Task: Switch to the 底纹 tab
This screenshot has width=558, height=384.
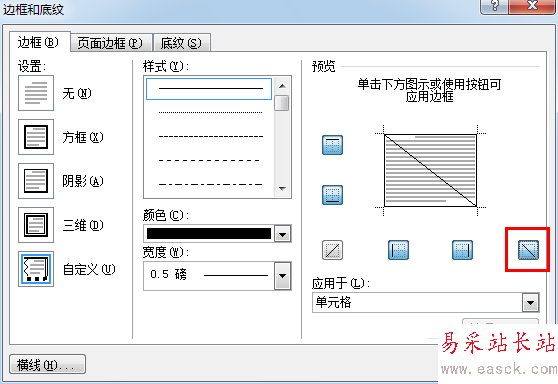Action: pyautogui.click(x=182, y=43)
